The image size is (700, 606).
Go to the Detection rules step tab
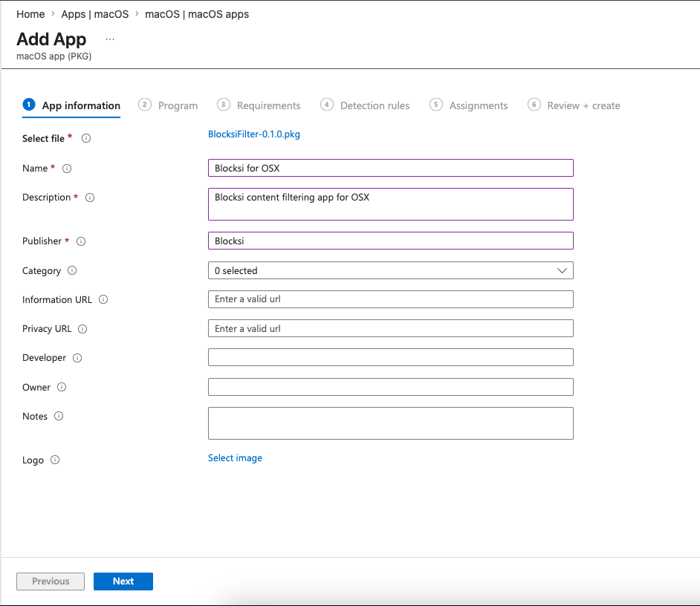pyautogui.click(x=365, y=105)
